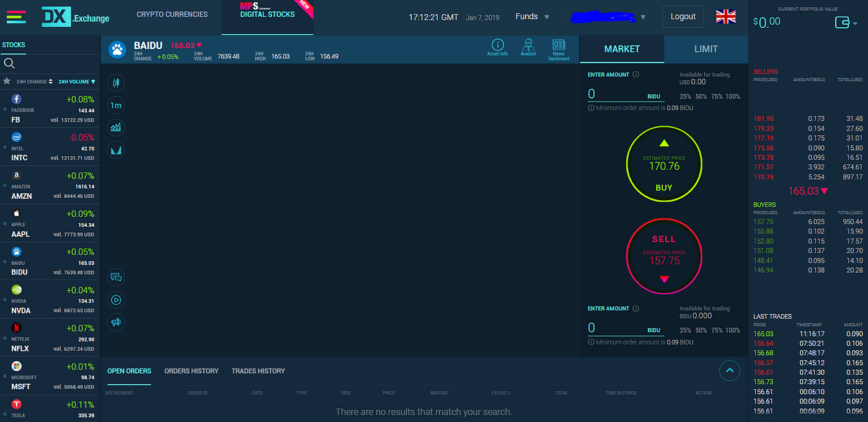The height and width of the screenshot is (422, 868).
Task: Open the chat bubbles icon
Action: (116, 277)
